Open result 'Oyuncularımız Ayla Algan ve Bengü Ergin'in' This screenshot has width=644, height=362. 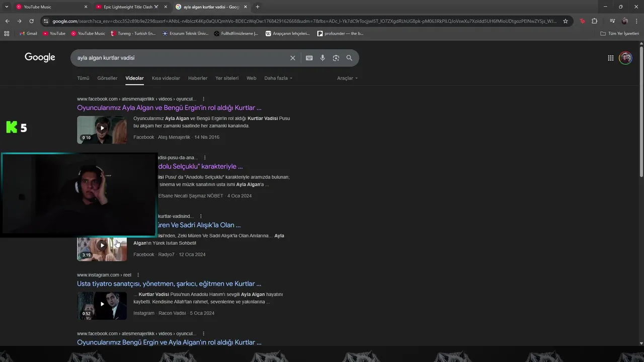[169, 108]
